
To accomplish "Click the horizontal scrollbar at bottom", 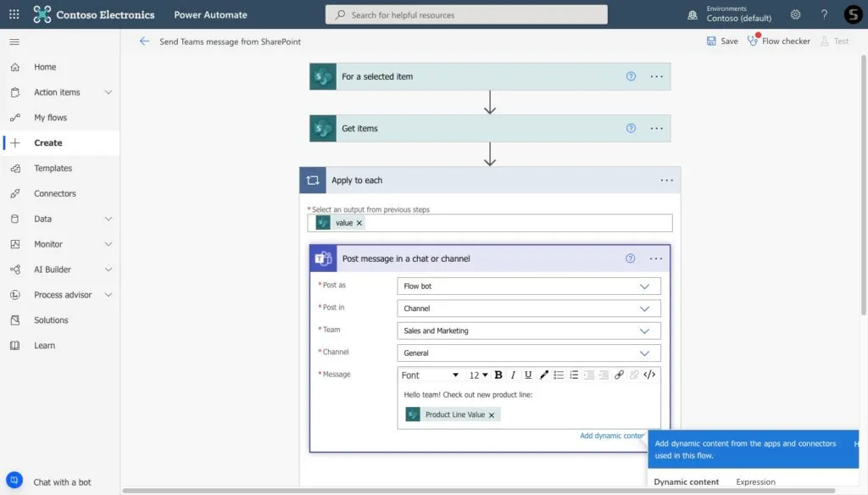I will (478, 491).
